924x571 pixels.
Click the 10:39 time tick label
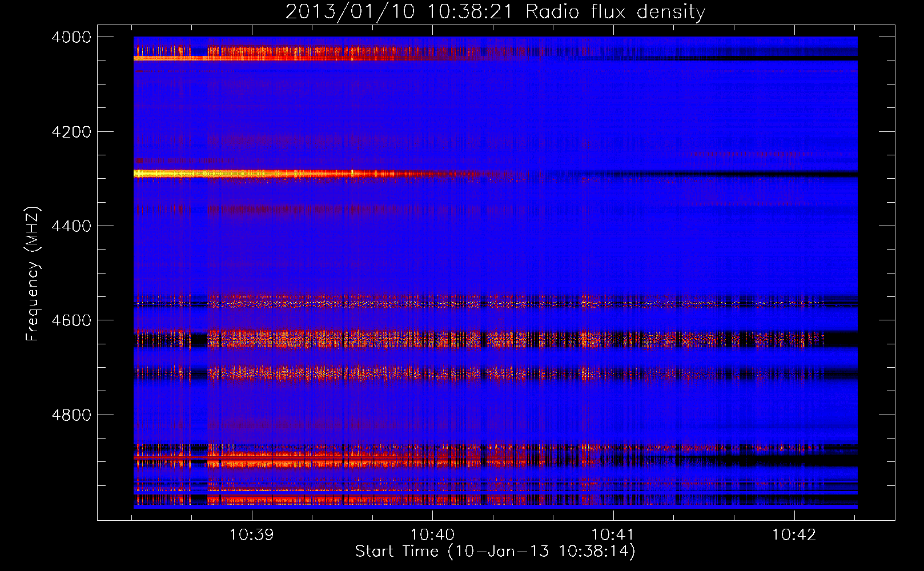251,535
